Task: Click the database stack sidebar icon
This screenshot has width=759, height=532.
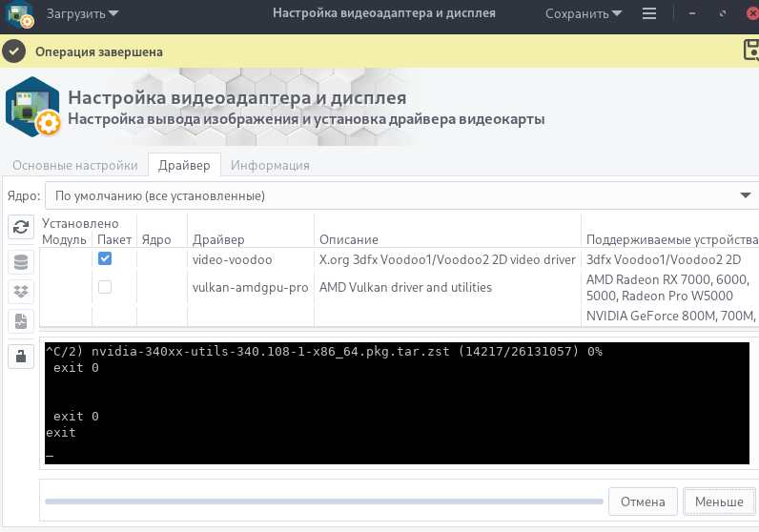Action: (x=21, y=261)
